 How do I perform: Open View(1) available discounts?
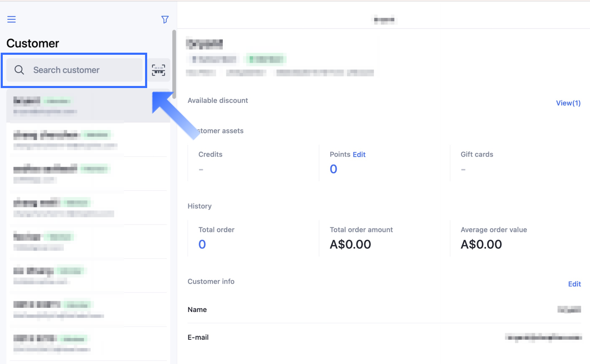pyautogui.click(x=568, y=103)
